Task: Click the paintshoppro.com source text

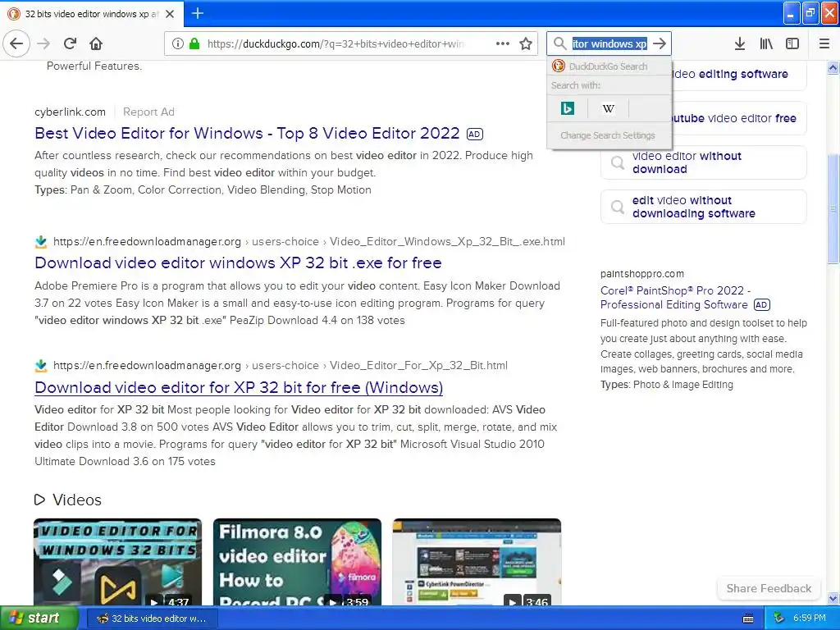Action: 641,274
